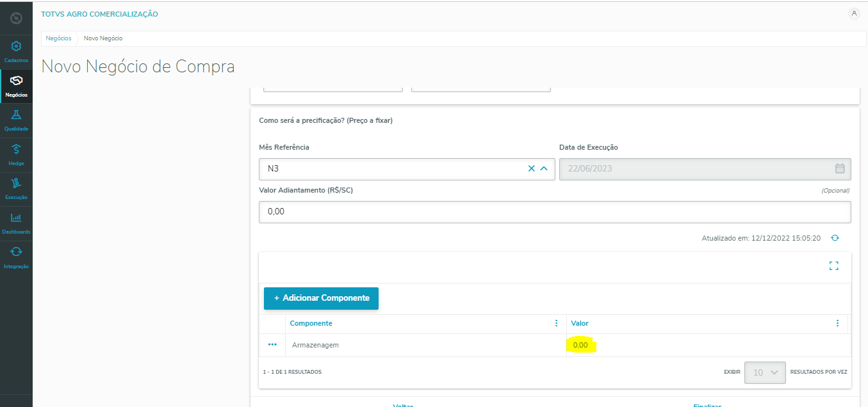The height and width of the screenshot is (407, 868).
Task: Open Dashboards in the sidebar
Action: [16, 223]
